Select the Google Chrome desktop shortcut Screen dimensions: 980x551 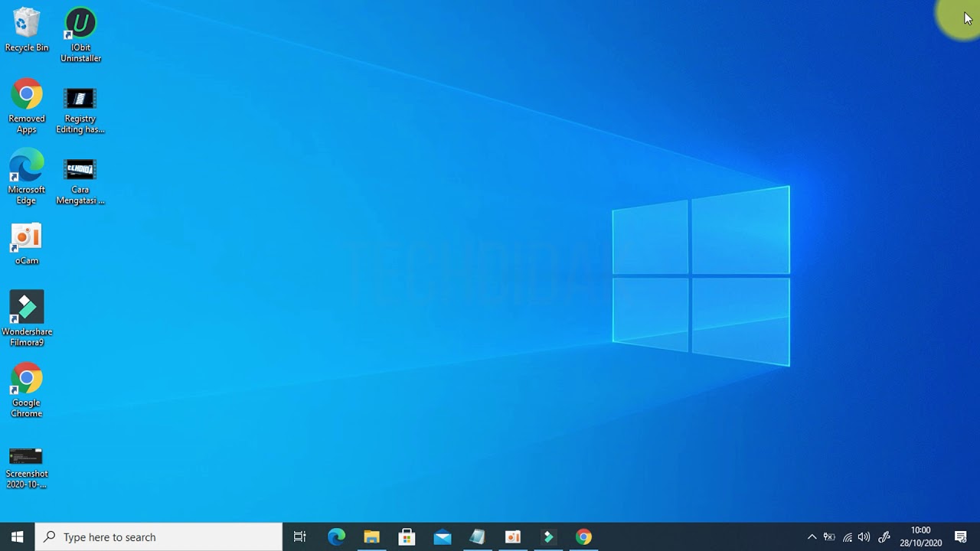[27, 390]
